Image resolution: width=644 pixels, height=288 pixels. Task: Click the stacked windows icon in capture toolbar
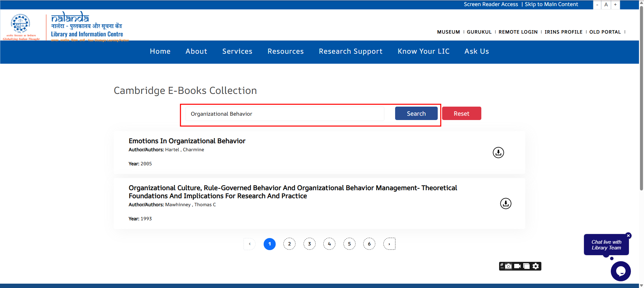(x=527, y=266)
